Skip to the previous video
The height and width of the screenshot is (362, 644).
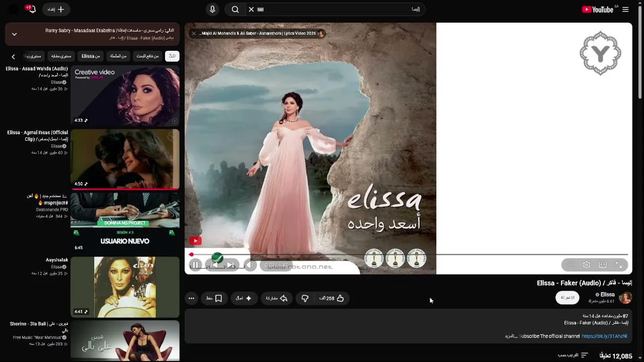[x=214, y=265]
